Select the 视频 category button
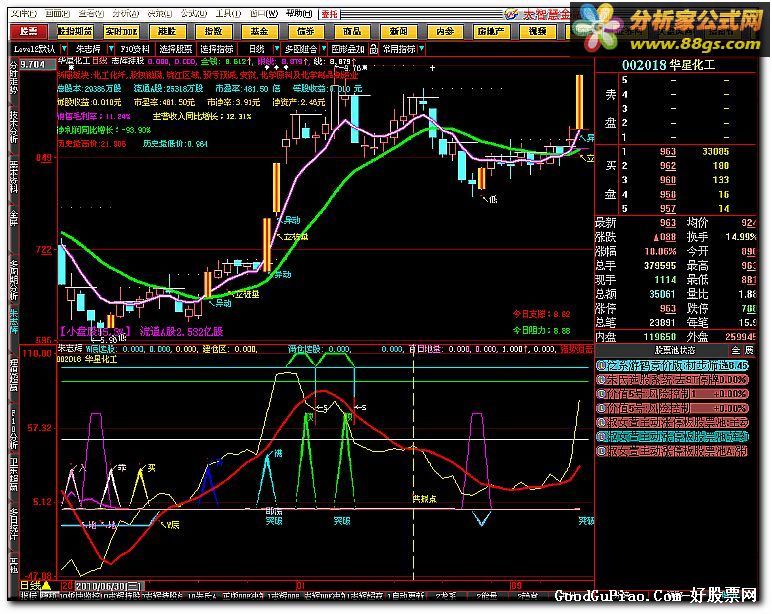This screenshot has height=614, width=772. (x=537, y=32)
